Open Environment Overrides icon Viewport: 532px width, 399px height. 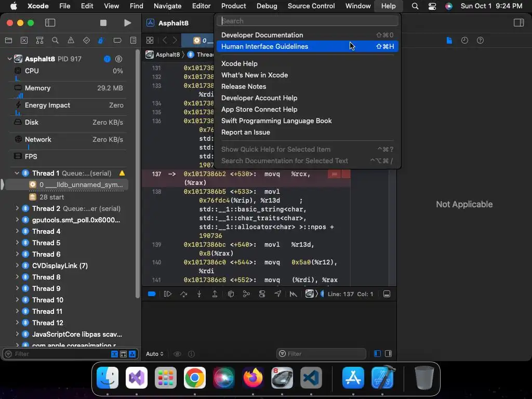(x=262, y=294)
